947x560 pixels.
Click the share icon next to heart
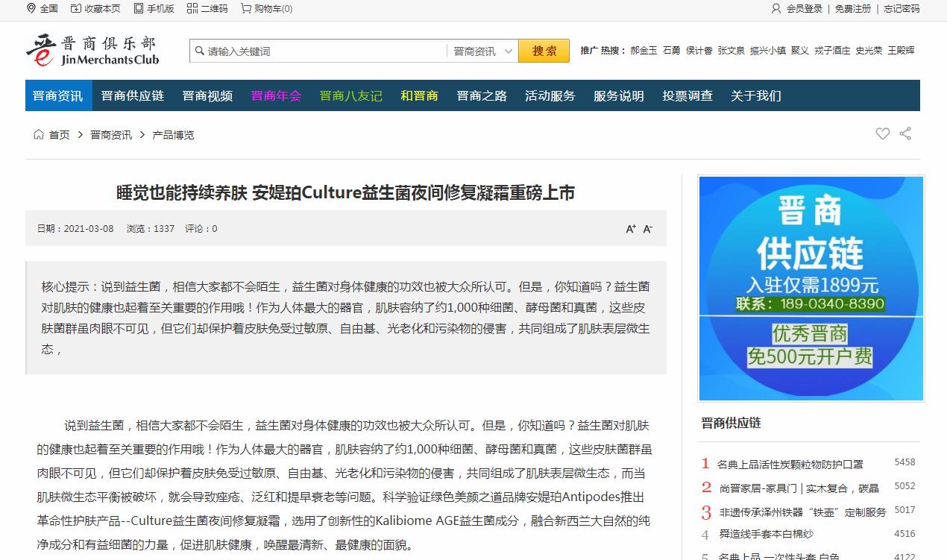[x=905, y=133]
